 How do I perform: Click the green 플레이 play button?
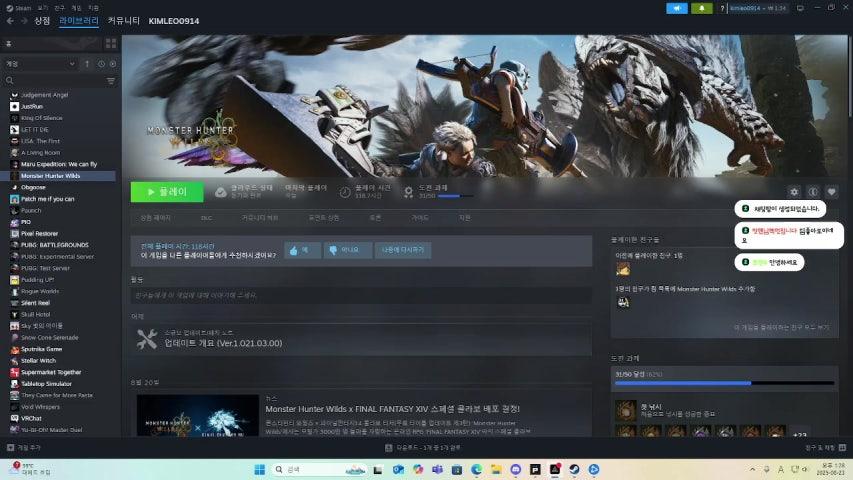click(167, 192)
